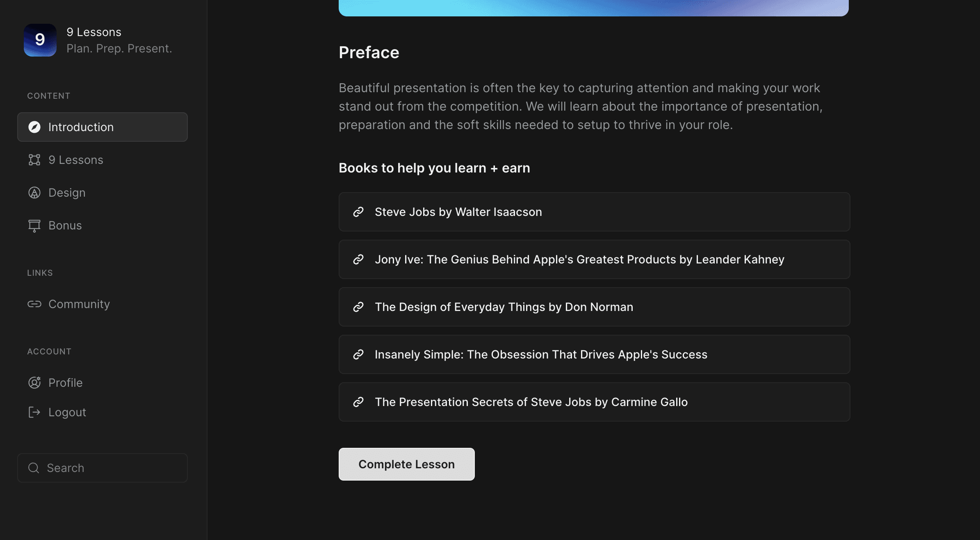Go to the Design menu item
The height and width of the screenshot is (540, 980).
[67, 193]
